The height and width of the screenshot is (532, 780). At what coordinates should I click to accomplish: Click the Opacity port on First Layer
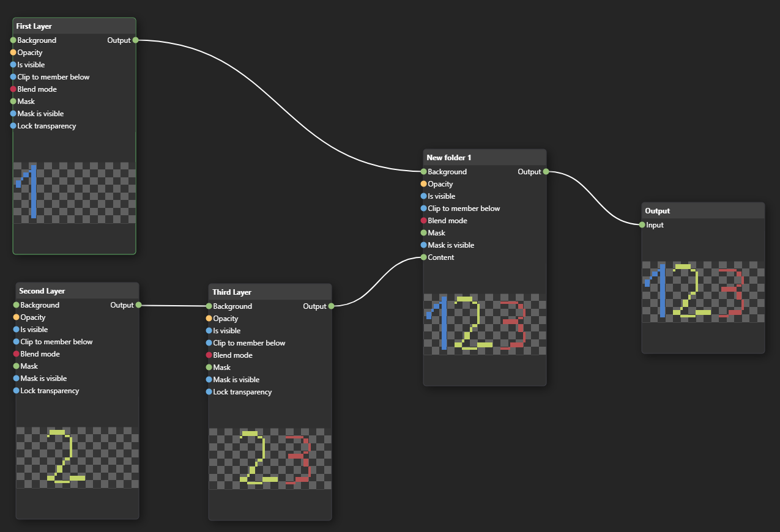pos(12,52)
